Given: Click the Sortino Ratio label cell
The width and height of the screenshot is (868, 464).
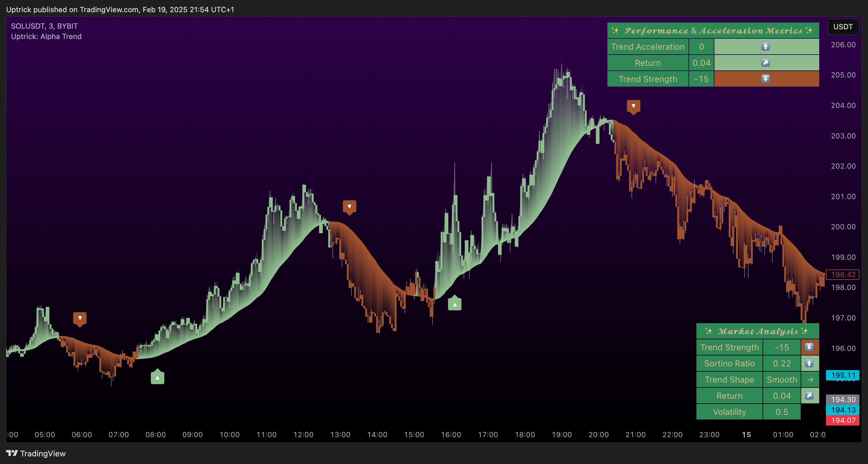Looking at the screenshot, I should (x=730, y=363).
